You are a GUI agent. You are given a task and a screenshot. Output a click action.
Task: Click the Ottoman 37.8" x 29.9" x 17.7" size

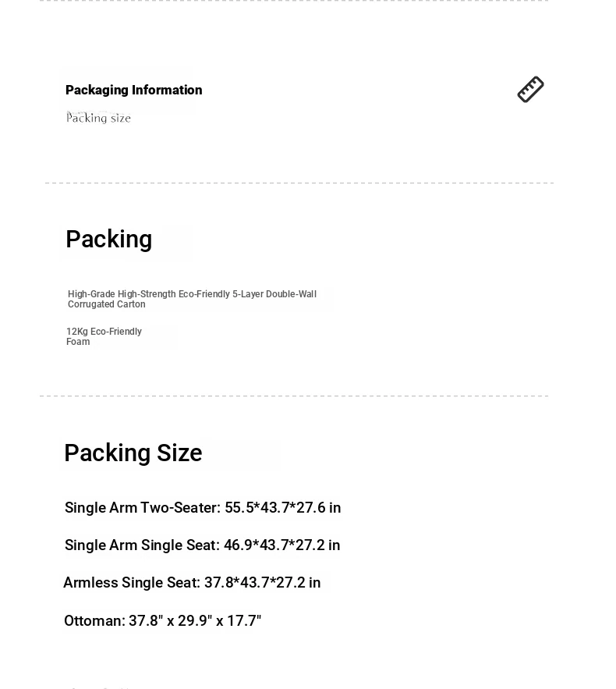point(195,620)
